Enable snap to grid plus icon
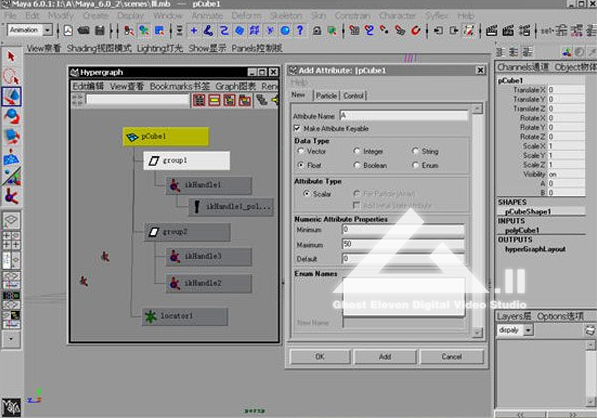The image size is (597, 418). coord(193,30)
